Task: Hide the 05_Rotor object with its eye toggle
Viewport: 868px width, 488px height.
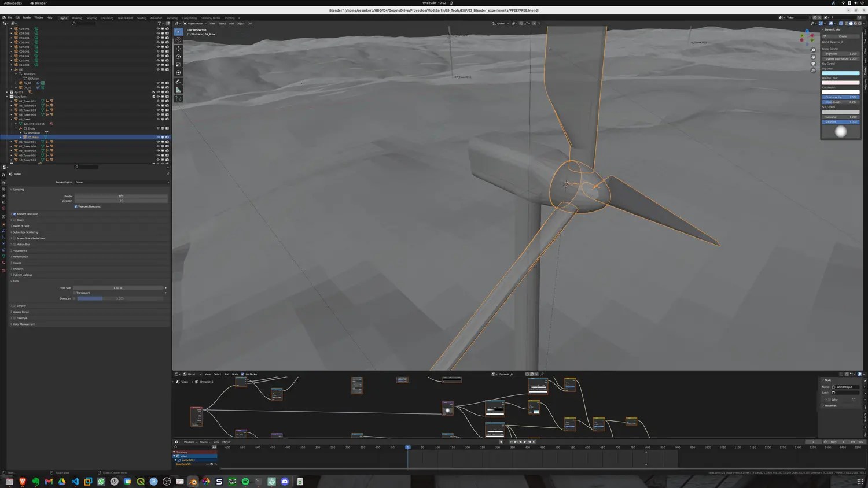Action: click(158, 137)
